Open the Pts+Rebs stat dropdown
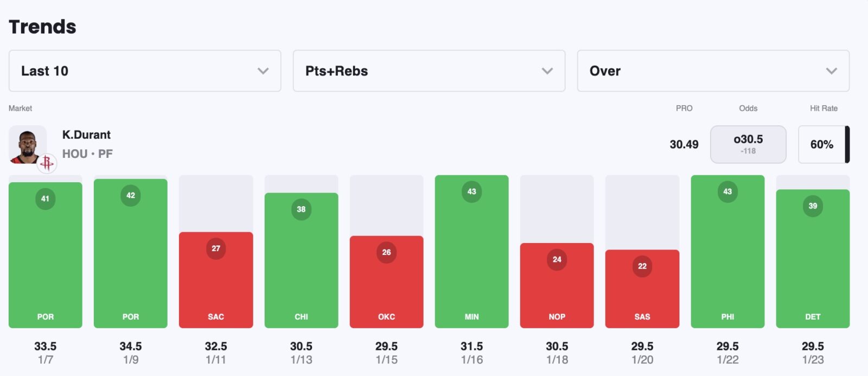The image size is (868, 376). point(429,71)
